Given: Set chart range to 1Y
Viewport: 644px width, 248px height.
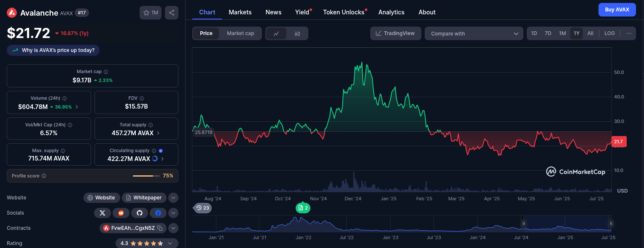Looking at the screenshot, I should pos(577,33).
